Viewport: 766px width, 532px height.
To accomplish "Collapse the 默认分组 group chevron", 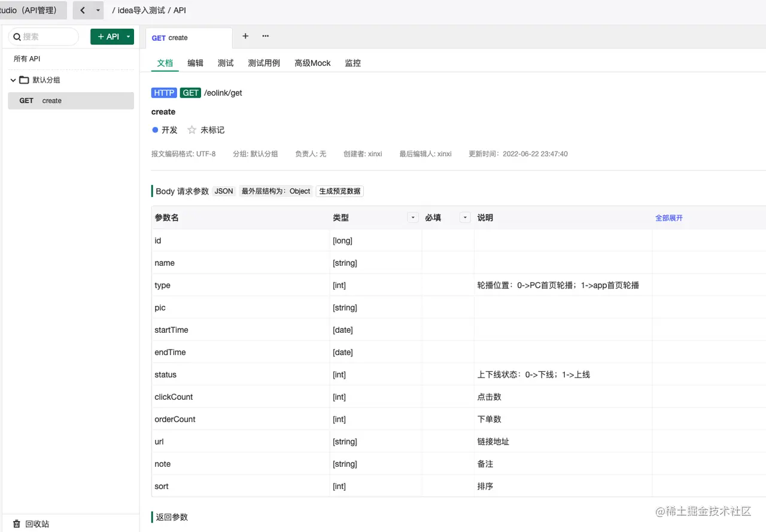I will pos(13,80).
